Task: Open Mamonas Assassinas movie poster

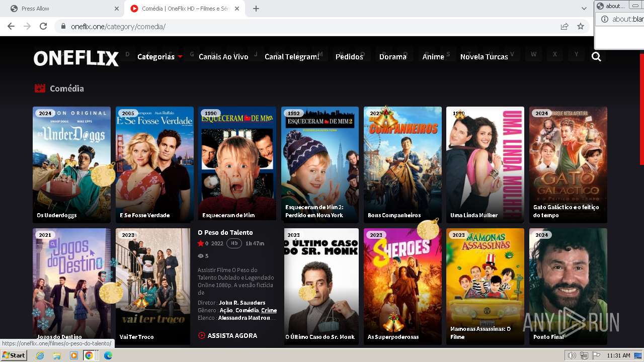Action: click(x=485, y=286)
